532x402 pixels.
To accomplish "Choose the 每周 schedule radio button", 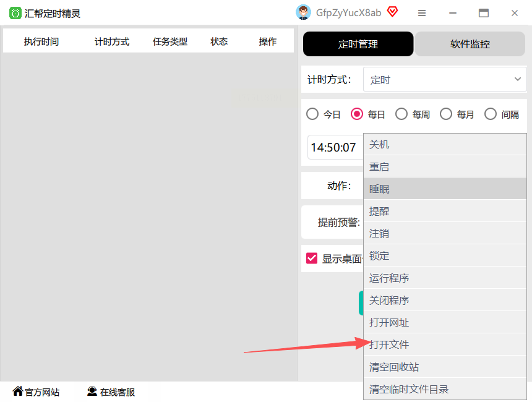I will coord(401,114).
